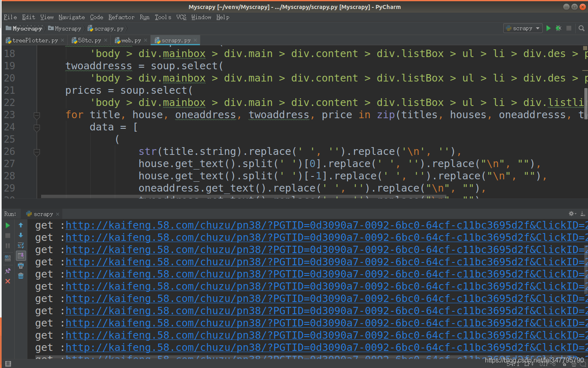Collapse the data list fold marker on line 24

point(37,128)
